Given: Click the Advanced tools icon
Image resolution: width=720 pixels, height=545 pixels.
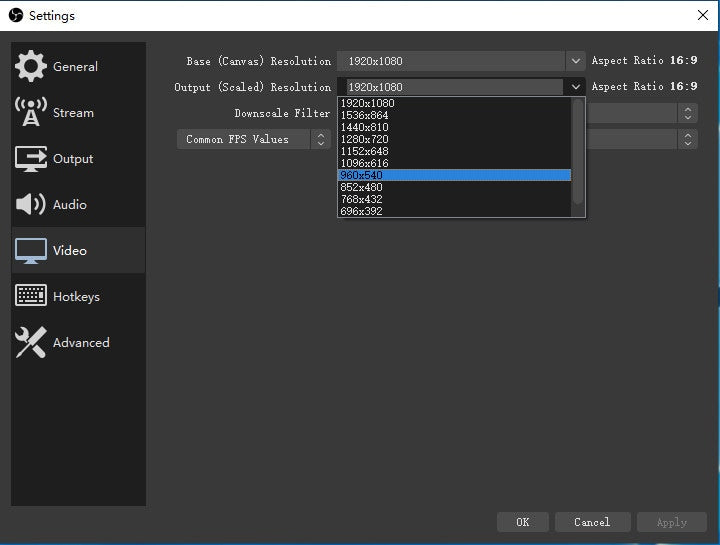Looking at the screenshot, I should tap(31, 342).
